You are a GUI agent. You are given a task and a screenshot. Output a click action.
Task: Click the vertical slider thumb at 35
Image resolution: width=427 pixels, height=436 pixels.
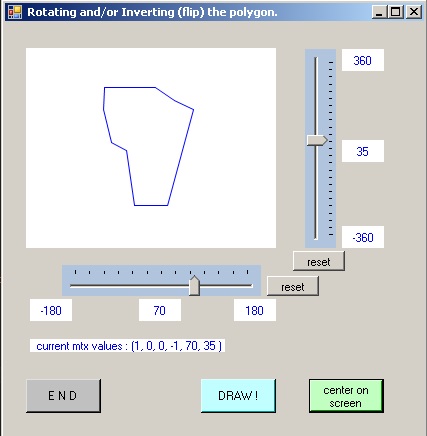click(317, 140)
